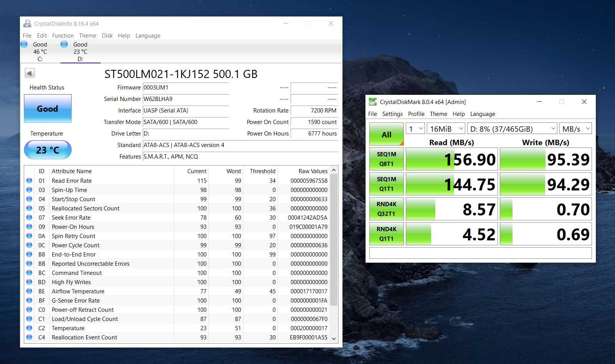Viewport: 615px width, 364px height.
Task: Select the C: drive status orb
Action: click(x=24, y=44)
